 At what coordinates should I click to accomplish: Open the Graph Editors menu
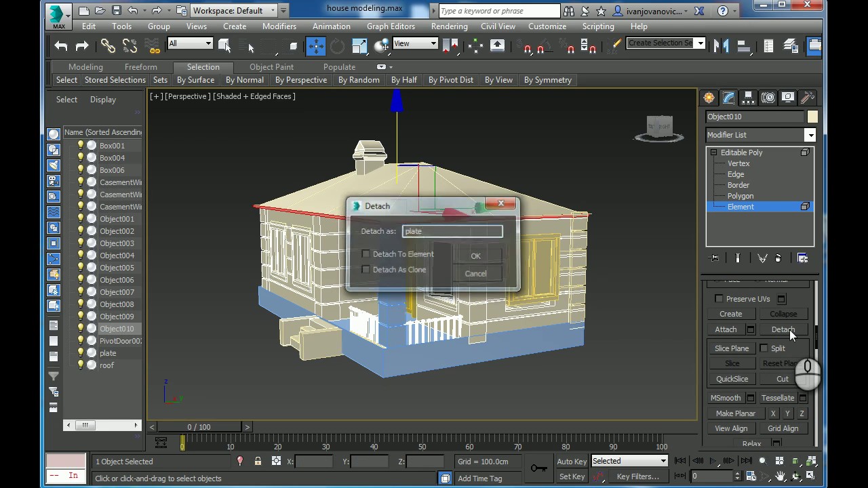click(x=391, y=26)
